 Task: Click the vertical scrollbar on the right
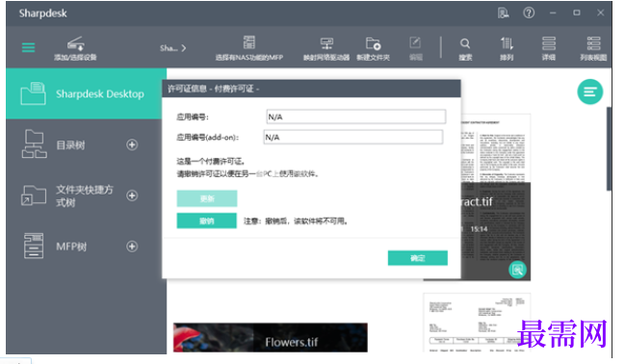609,148
